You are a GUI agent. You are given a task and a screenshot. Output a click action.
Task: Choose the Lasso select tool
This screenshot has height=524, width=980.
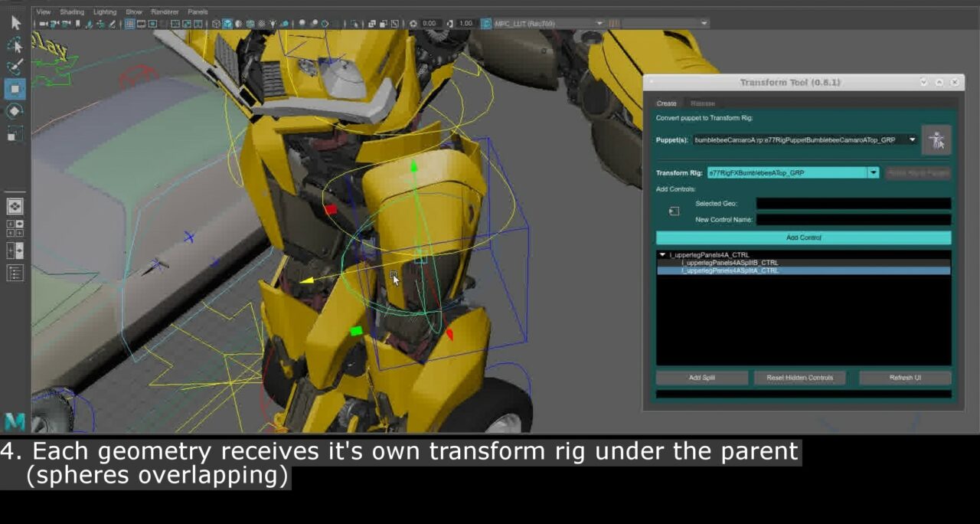15,45
